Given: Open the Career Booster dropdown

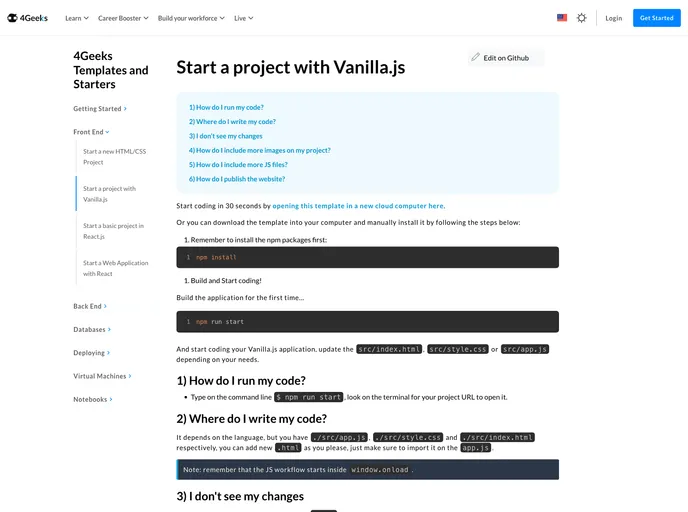Looking at the screenshot, I should (x=122, y=18).
